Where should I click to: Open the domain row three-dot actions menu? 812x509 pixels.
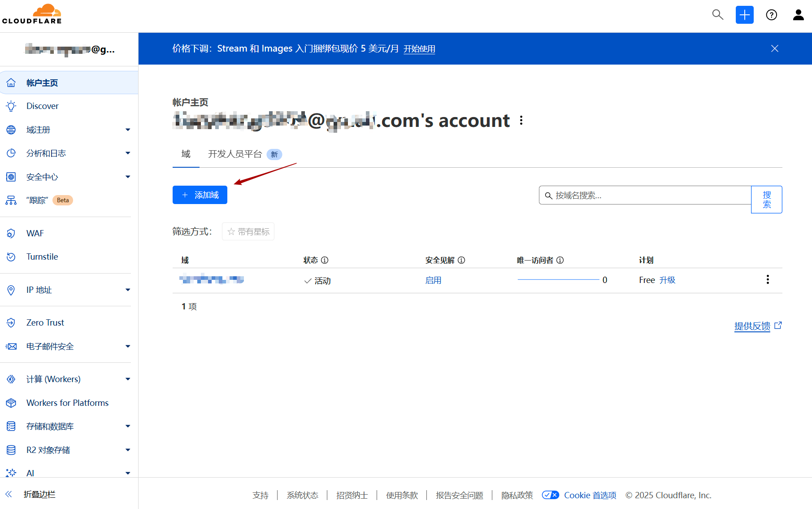[x=768, y=280]
